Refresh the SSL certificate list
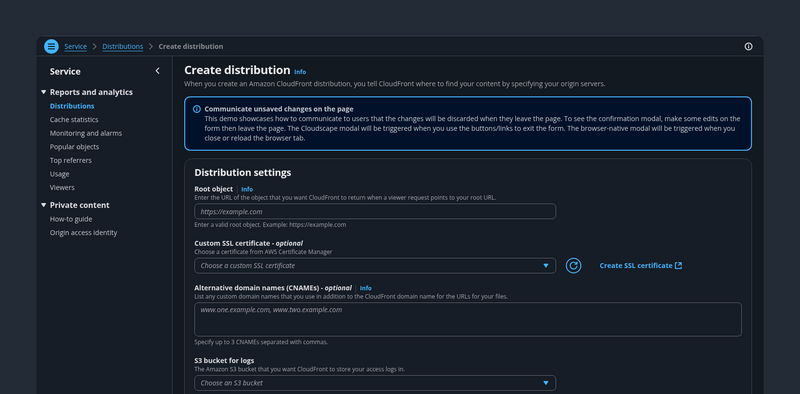 pyautogui.click(x=573, y=265)
